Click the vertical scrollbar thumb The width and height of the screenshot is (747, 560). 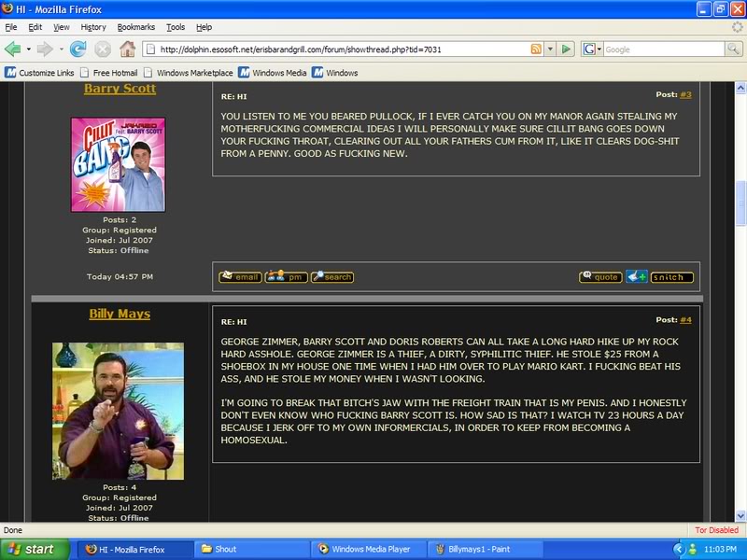pyautogui.click(x=740, y=203)
